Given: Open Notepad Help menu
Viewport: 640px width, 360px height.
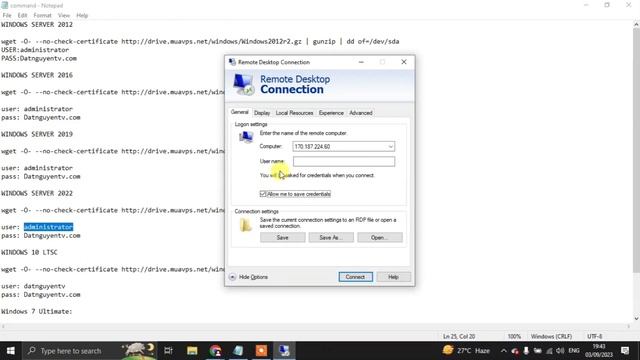Looking at the screenshot, I should pos(82,16).
